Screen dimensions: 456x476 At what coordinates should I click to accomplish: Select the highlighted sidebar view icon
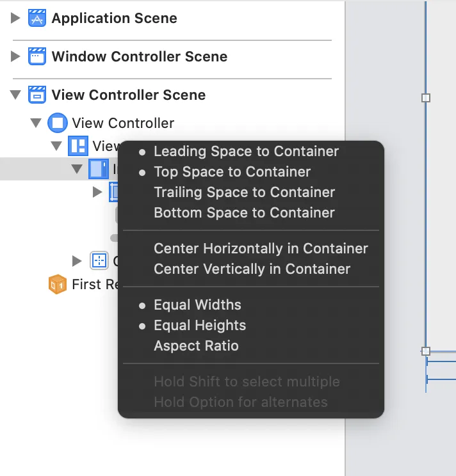99,169
